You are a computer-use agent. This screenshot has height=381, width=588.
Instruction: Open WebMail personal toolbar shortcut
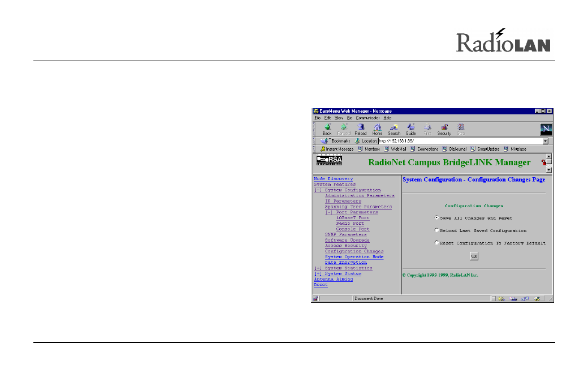[395, 149]
